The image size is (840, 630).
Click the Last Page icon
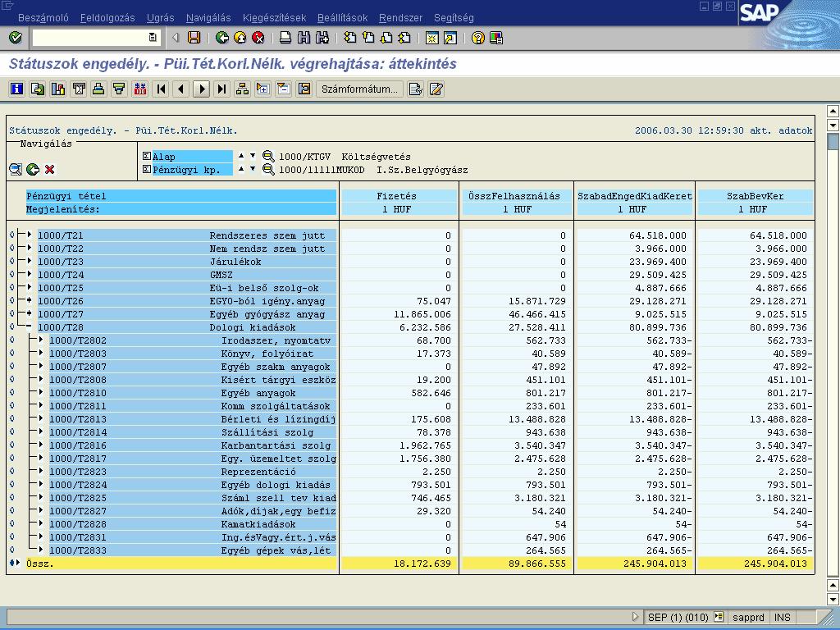404,38
